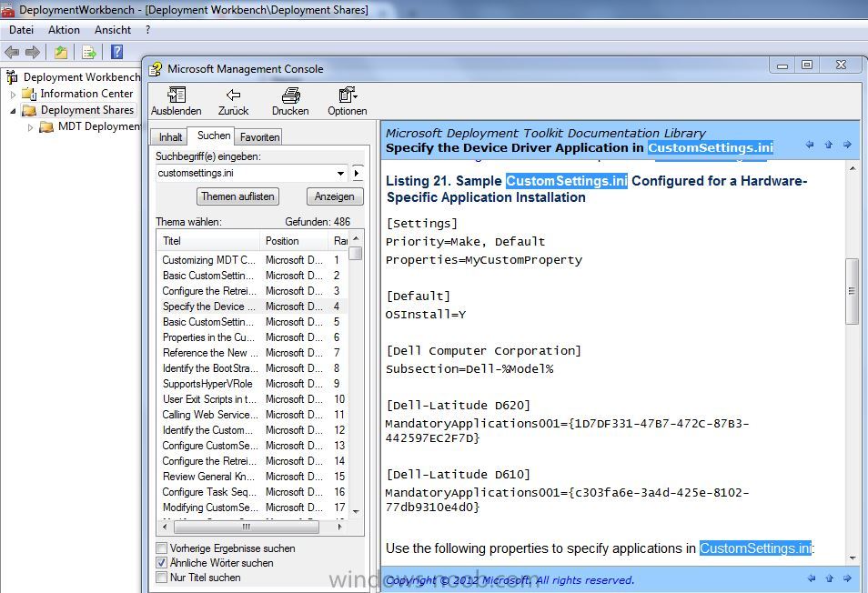Click the results list vertical scrollbar thumb
Image resolution: width=868 pixels, height=593 pixels.
(357, 254)
